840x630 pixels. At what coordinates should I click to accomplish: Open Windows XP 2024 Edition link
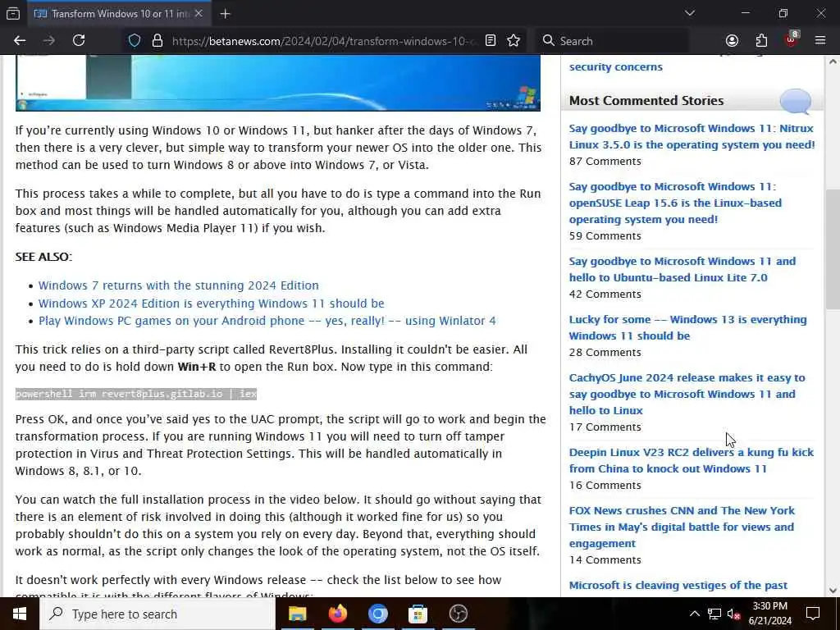(211, 304)
